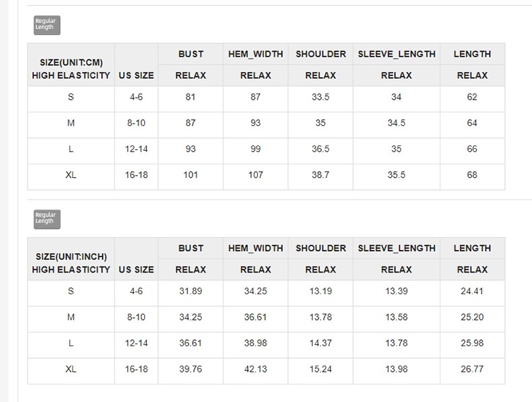
Task: Click the BUST header in the CM table
Action: click(191, 54)
